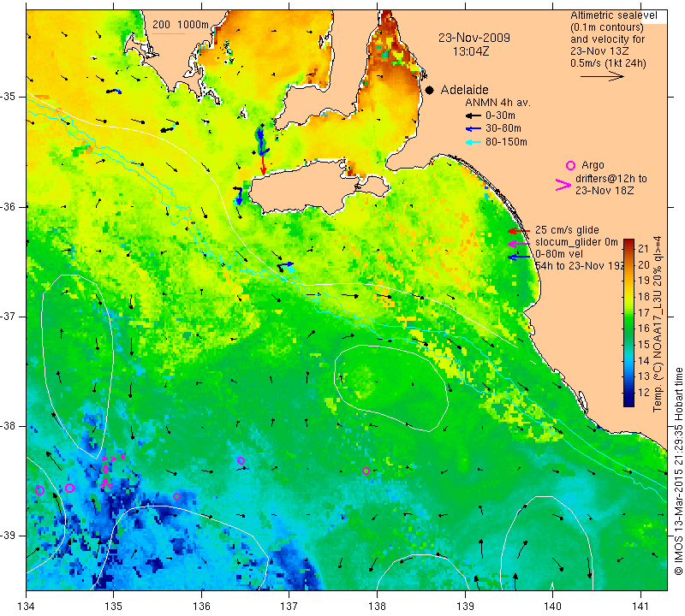Click the black Adelaide city marker dot

pos(430,90)
